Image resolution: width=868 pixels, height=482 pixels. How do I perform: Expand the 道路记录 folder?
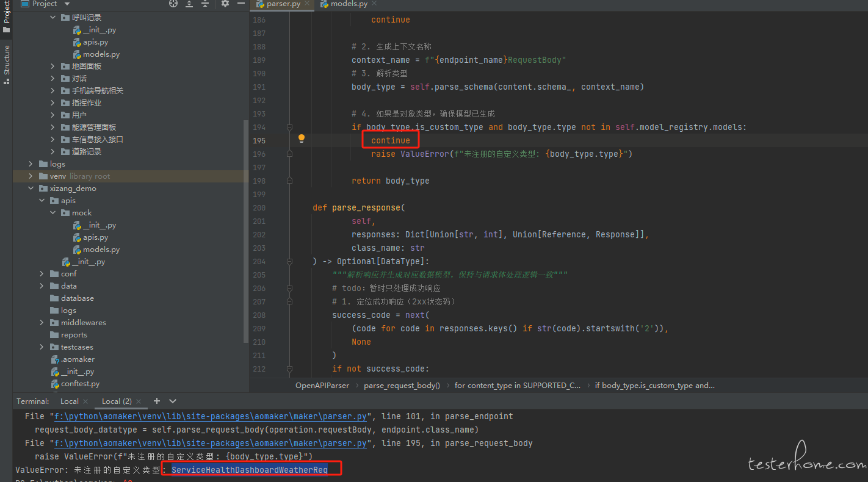(x=53, y=152)
